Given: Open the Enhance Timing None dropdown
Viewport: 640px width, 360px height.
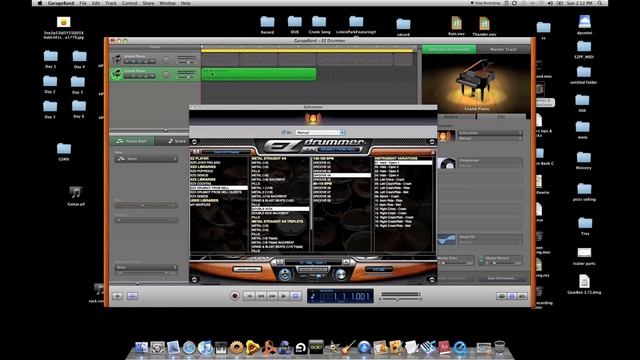Looking at the screenshot, I should pyautogui.click(x=146, y=267).
